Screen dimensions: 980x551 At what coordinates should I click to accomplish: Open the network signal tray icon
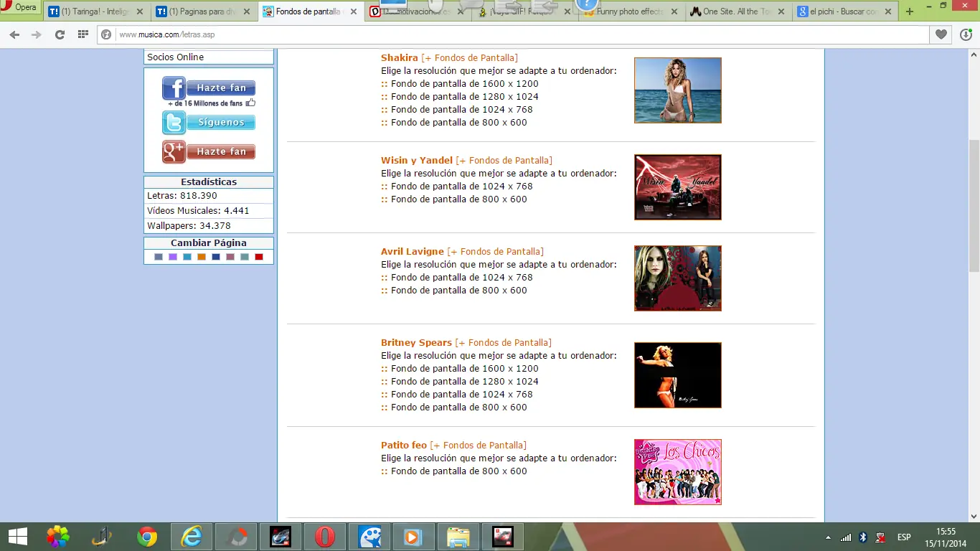(847, 537)
